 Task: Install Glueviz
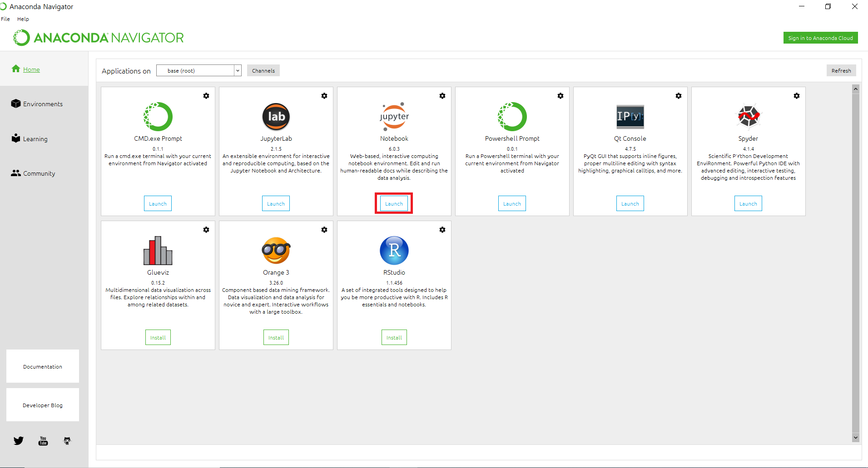coord(158,337)
